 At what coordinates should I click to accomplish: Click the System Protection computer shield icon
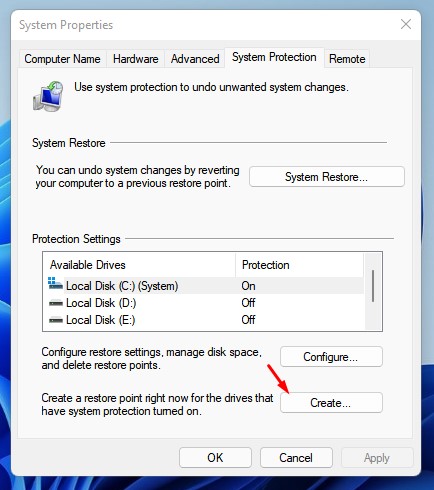pos(48,96)
